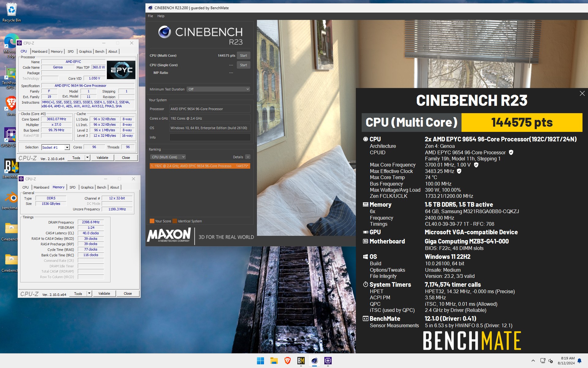Click the orange Your Score legend swatch

tap(152, 221)
